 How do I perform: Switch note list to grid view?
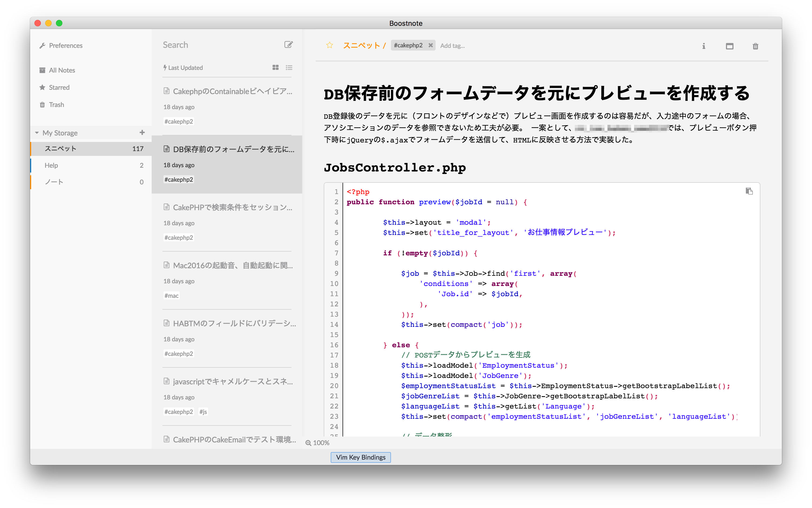(x=275, y=67)
